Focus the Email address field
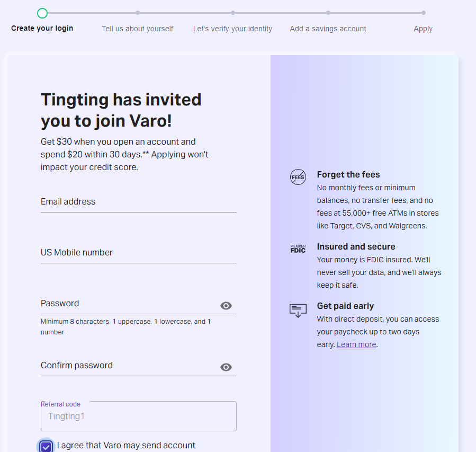Screen dimensions: 476x452 (x=138, y=202)
